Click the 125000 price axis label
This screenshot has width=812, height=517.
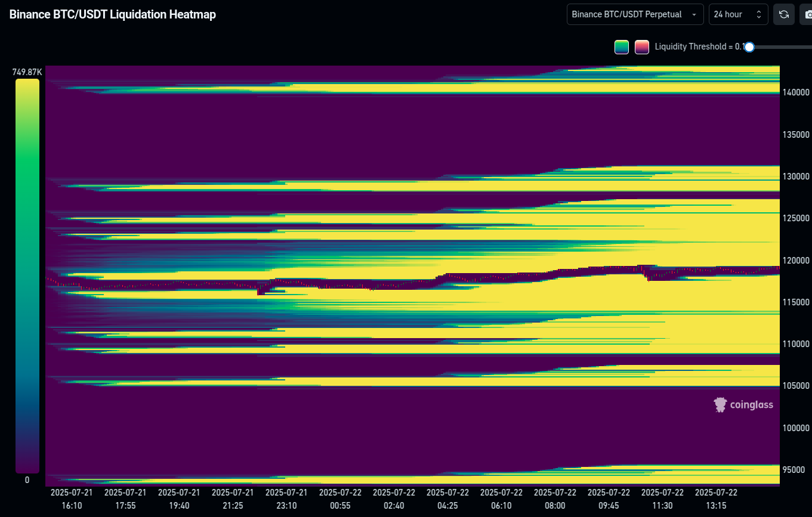point(795,218)
